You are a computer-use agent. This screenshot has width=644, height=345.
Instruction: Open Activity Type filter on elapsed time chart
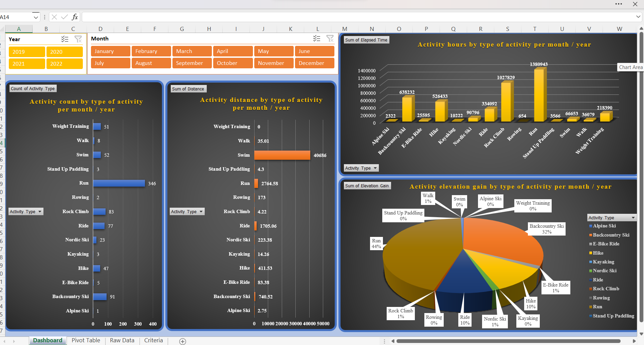tap(361, 168)
